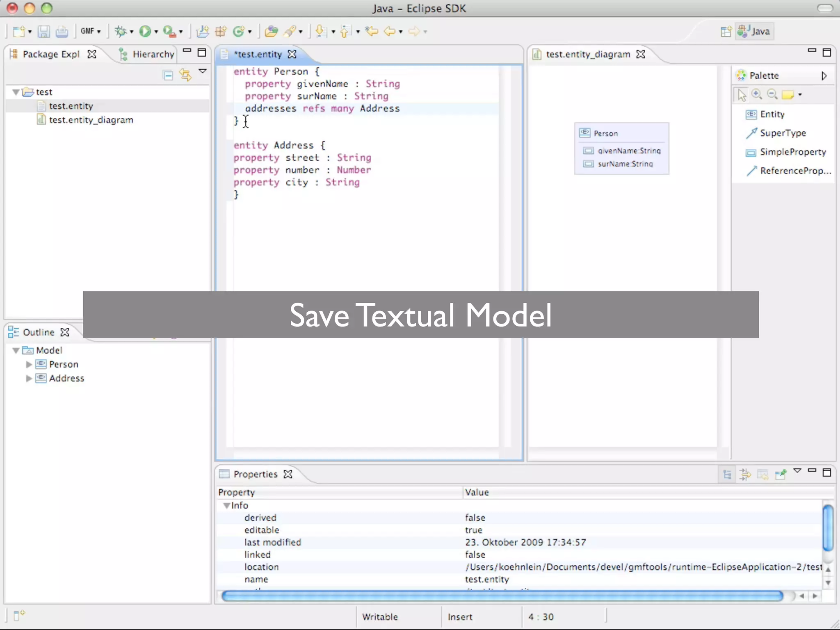This screenshot has height=630, width=840.
Task: Choose the Select arrow tool in Palette
Action: click(742, 95)
